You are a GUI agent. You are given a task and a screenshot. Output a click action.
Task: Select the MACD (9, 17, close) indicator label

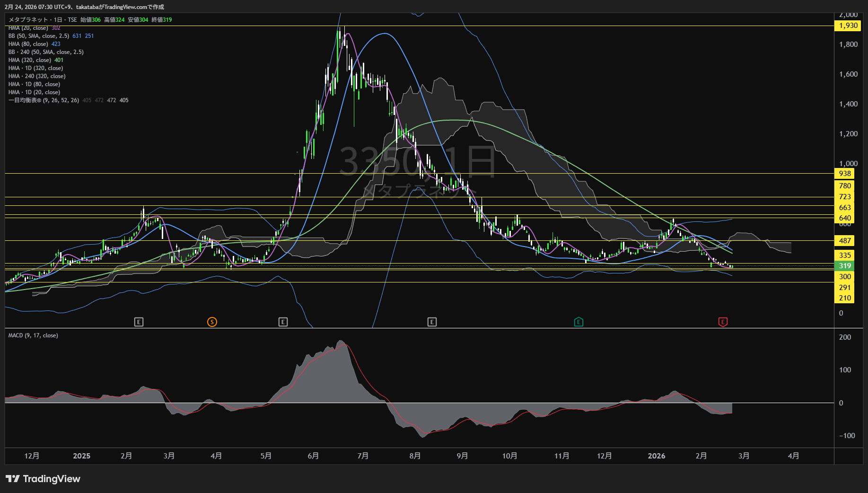coord(33,335)
